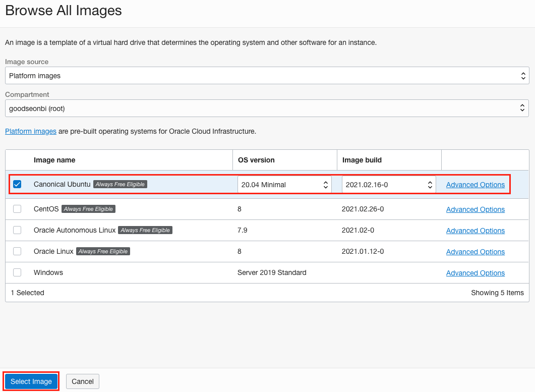
Task: Open Advanced Options for Windows
Action: (x=475, y=273)
